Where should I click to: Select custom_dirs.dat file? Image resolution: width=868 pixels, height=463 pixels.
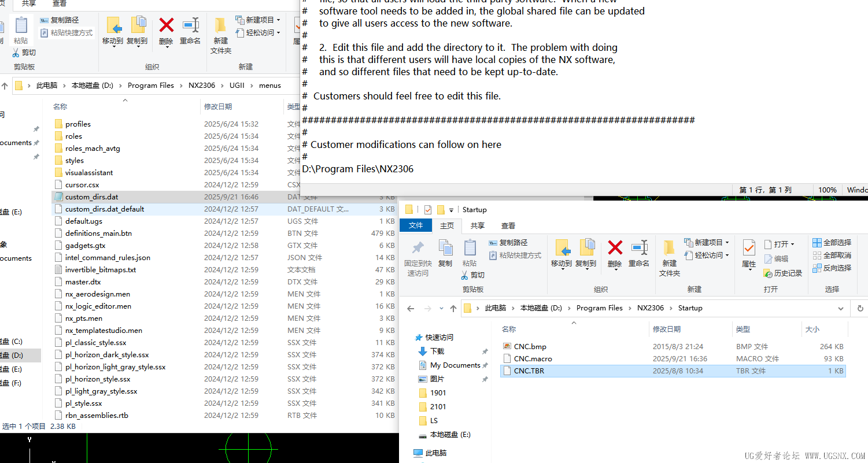224,197
